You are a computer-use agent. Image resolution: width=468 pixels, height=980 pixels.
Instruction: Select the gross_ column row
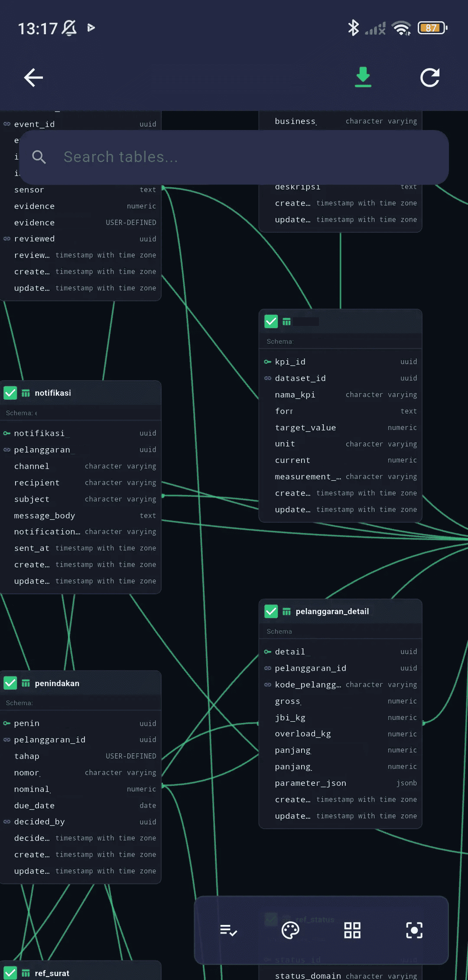click(341, 701)
